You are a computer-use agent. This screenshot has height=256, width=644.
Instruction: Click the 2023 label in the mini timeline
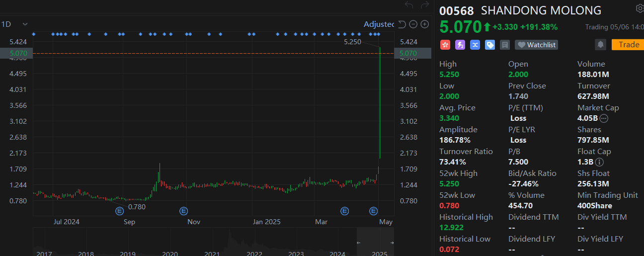[296, 254]
